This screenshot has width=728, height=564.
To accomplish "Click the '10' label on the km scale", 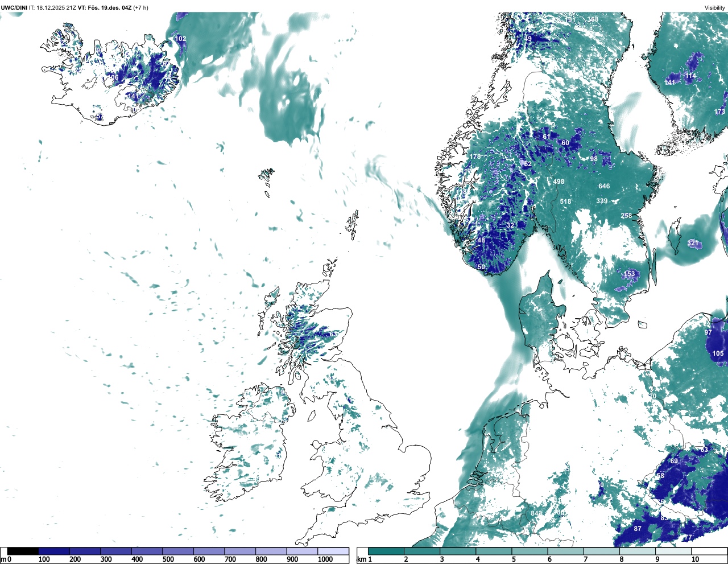I will click(695, 559).
